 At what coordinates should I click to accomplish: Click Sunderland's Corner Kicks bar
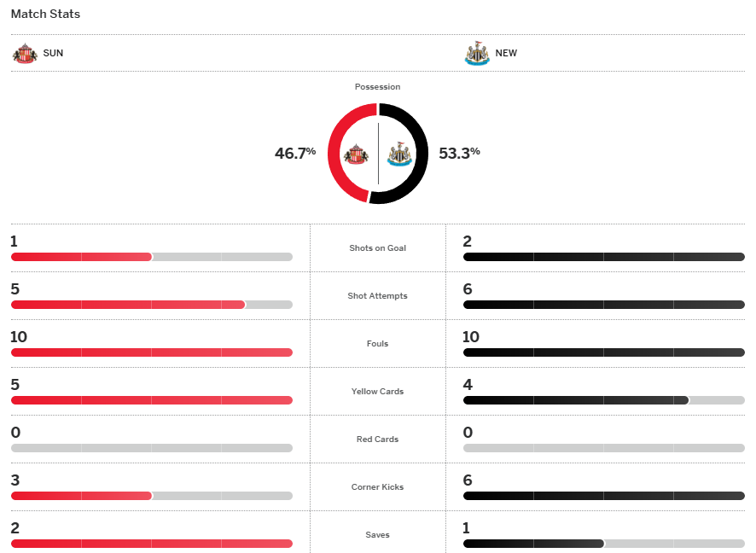[81, 496]
